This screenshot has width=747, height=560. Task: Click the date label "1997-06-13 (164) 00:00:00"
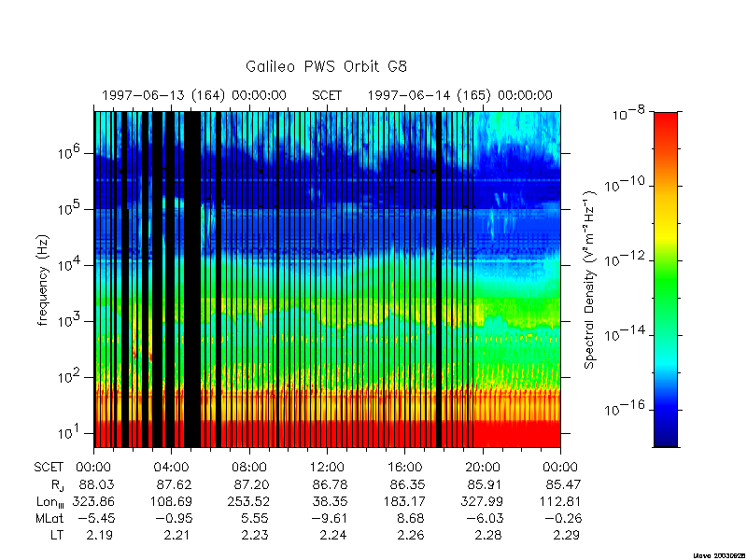[x=194, y=95]
